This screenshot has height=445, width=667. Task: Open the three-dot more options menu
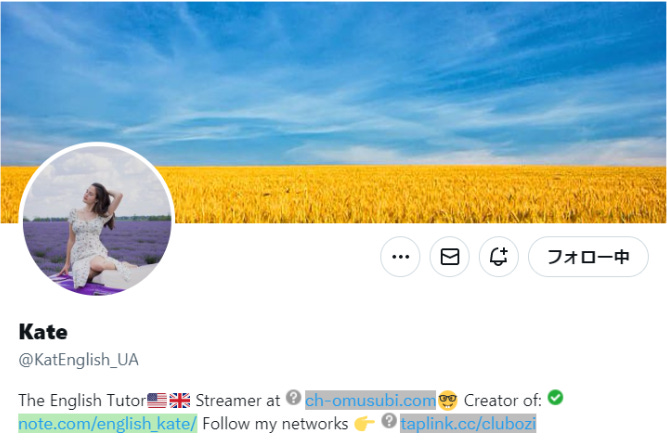coord(400,257)
